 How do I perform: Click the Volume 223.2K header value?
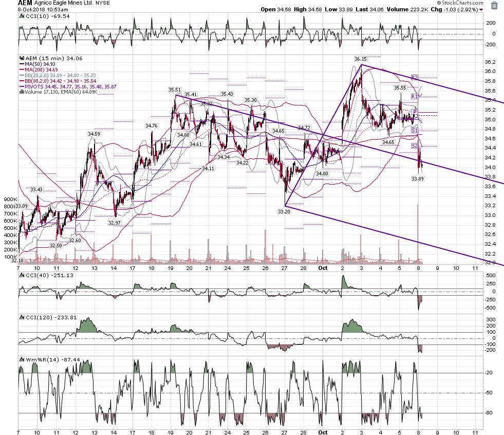407,9
